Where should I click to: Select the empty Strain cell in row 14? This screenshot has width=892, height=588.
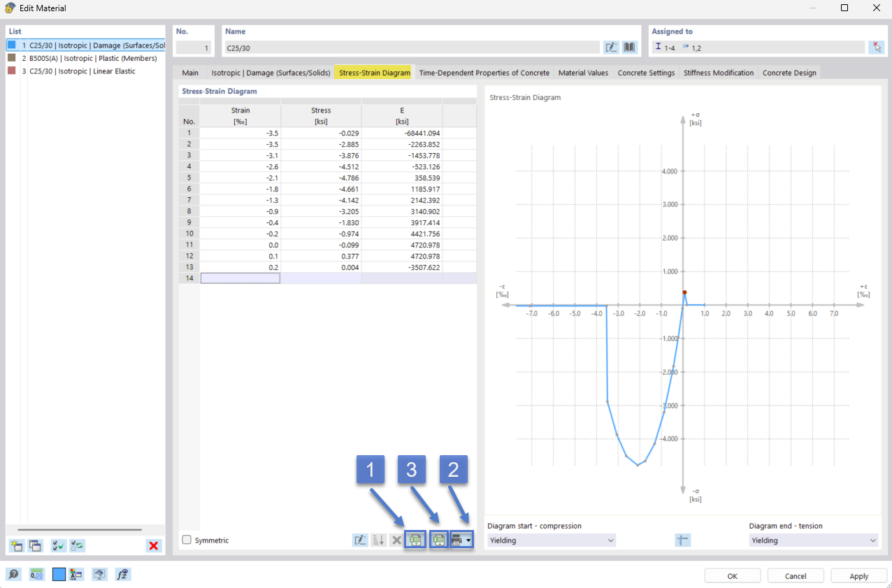pos(240,278)
